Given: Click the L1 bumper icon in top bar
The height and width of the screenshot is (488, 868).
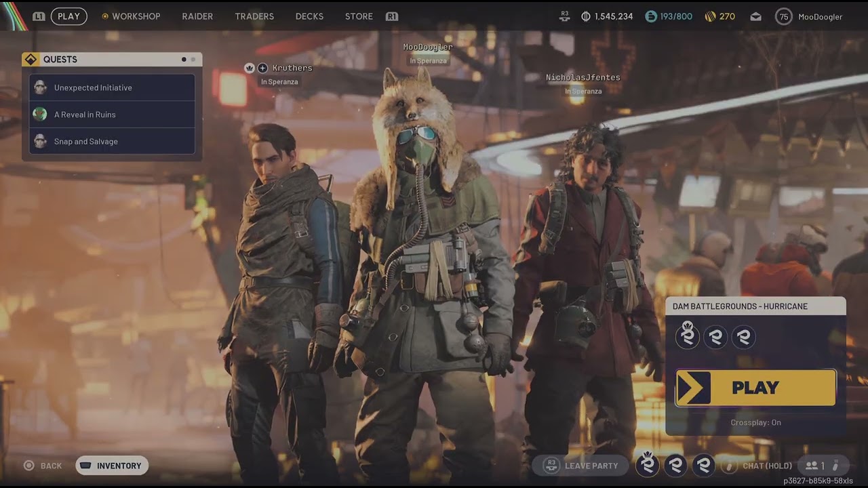Looking at the screenshot, I should pyautogui.click(x=39, y=16).
